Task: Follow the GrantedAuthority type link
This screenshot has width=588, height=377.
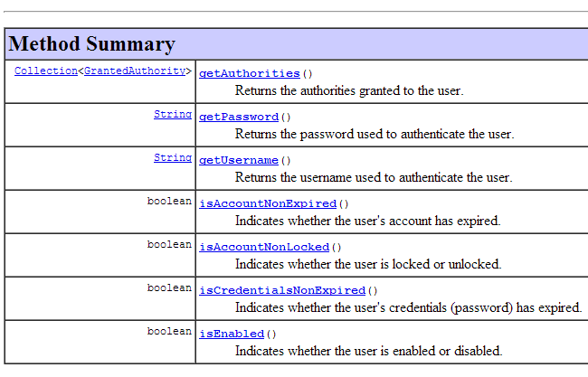Action: (x=136, y=71)
